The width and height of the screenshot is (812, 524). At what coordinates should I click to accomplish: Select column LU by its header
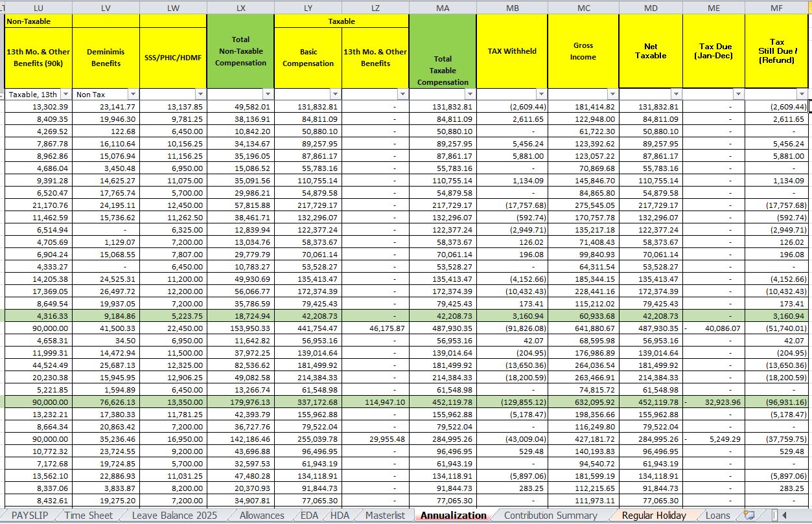point(38,7)
